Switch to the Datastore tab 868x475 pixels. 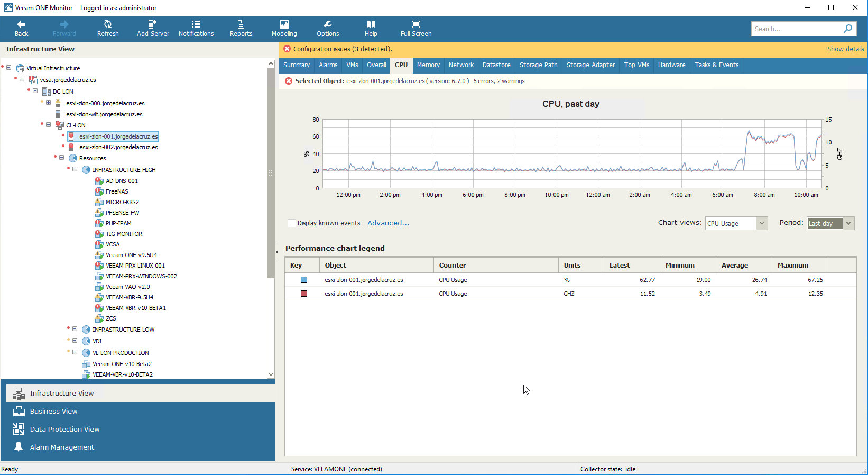(x=496, y=65)
